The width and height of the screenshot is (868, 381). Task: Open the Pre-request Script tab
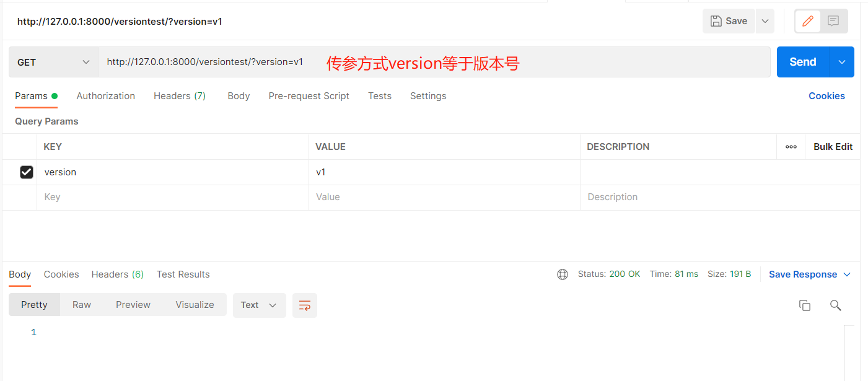[x=309, y=96]
